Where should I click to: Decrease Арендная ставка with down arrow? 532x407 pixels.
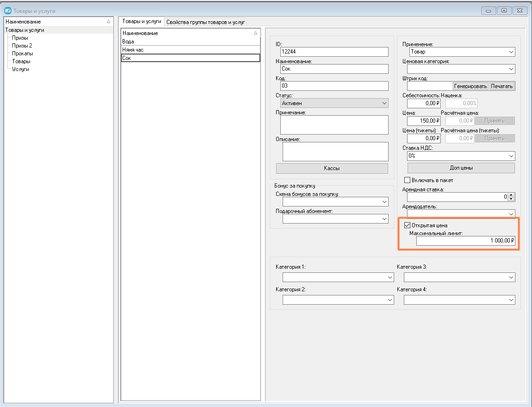(511, 199)
